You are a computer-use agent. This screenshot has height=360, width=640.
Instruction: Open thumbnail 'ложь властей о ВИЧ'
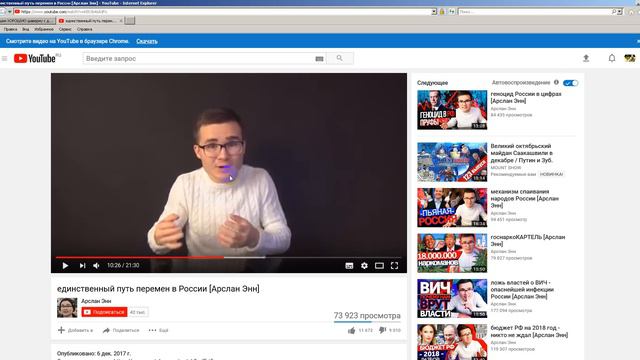452,298
